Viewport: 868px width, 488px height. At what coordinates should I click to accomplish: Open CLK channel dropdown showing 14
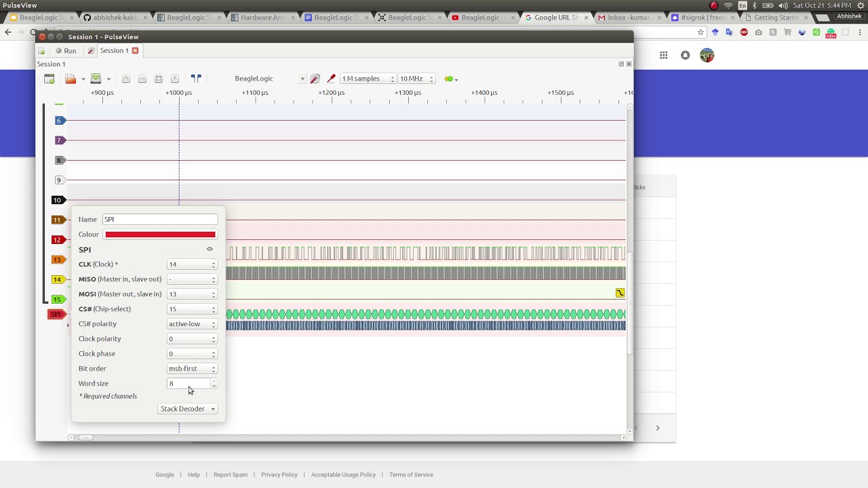192,264
